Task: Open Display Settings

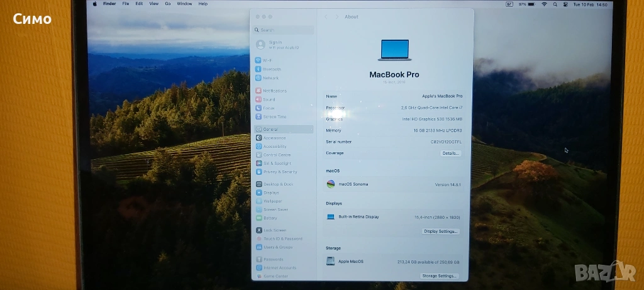Action: coord(440,231)
